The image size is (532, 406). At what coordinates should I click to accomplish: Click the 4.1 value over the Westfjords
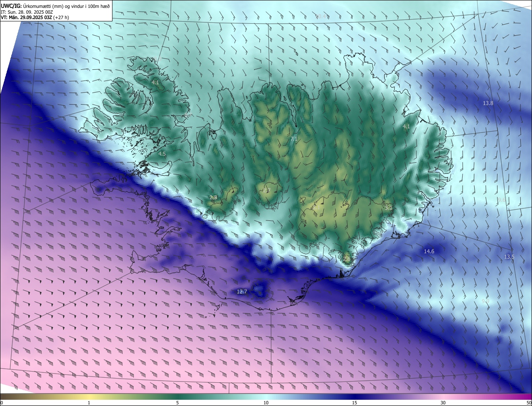coord(155,83)
